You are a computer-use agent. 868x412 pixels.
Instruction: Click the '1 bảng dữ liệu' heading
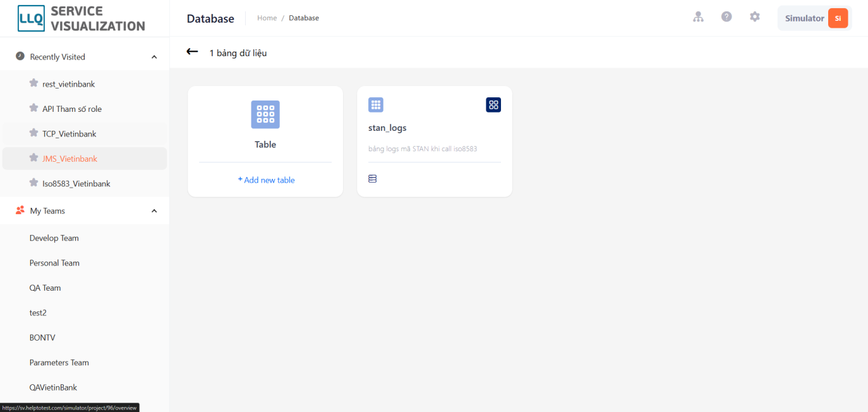[x=238, y=53]
